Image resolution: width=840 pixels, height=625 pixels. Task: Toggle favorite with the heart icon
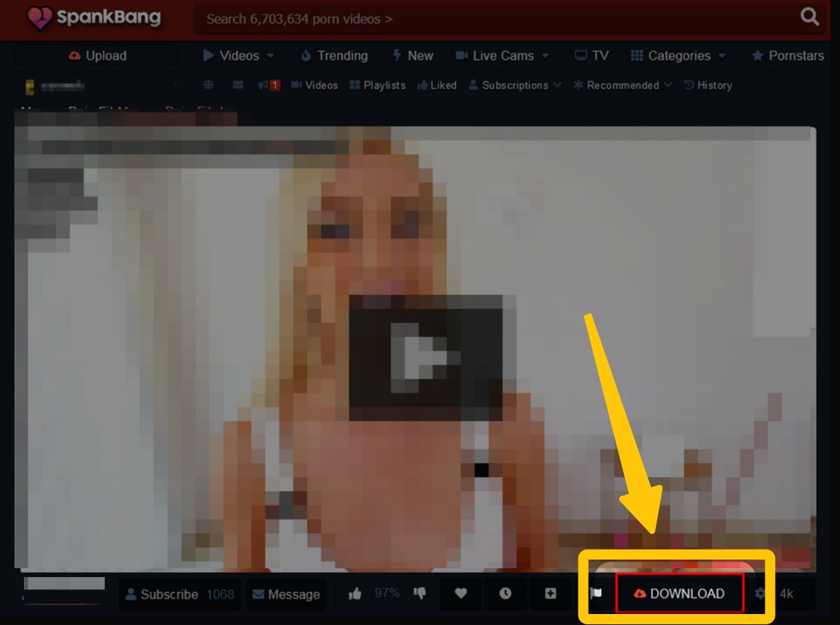pyautogui.click(x=461, y=594)
